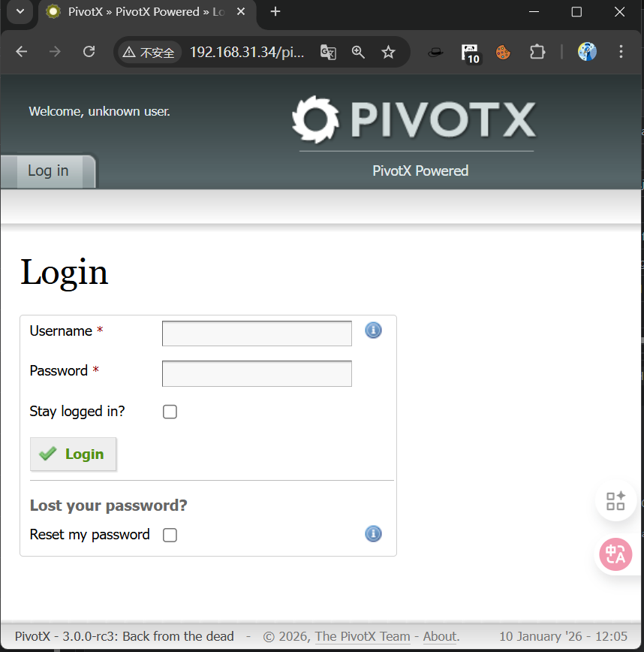Click the pink floating translate button
The height and width of the screenshot is (652, 644).
615,554
